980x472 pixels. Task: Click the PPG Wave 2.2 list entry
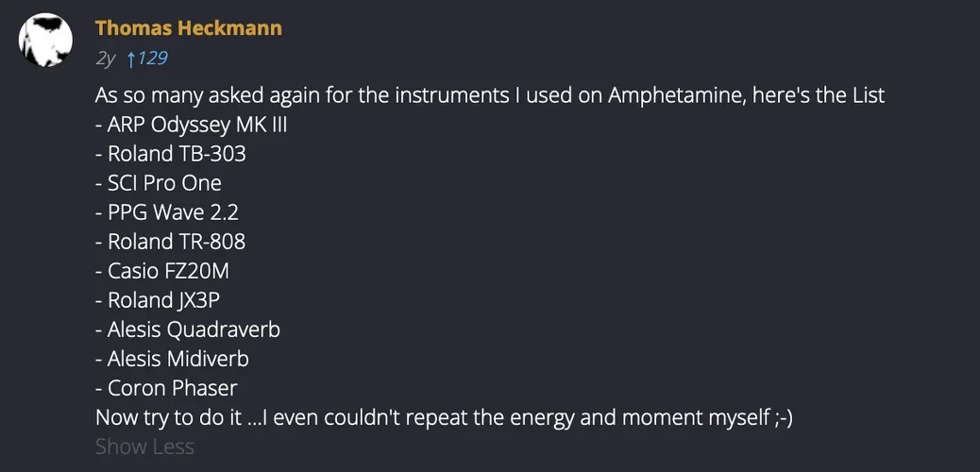(x=167, y=212)
